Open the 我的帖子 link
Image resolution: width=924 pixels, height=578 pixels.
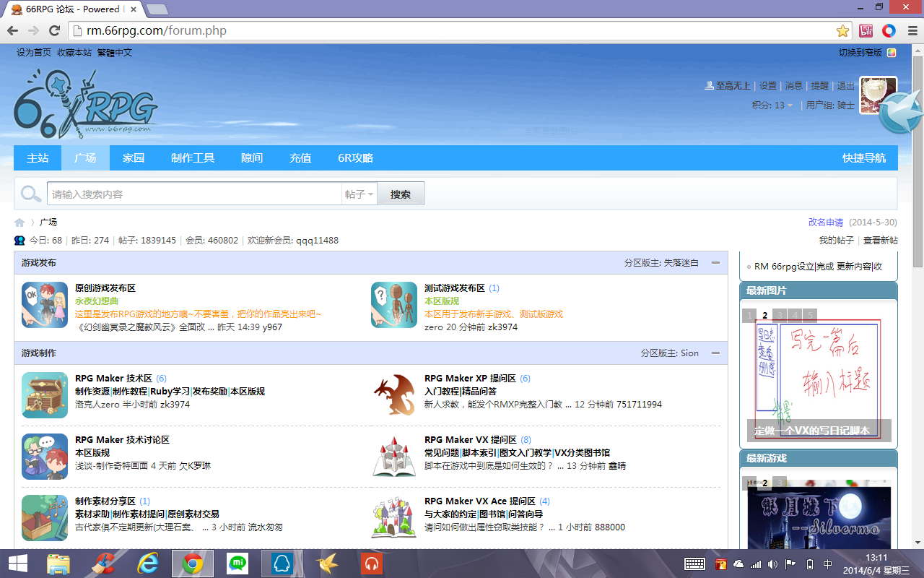[836, 240]
